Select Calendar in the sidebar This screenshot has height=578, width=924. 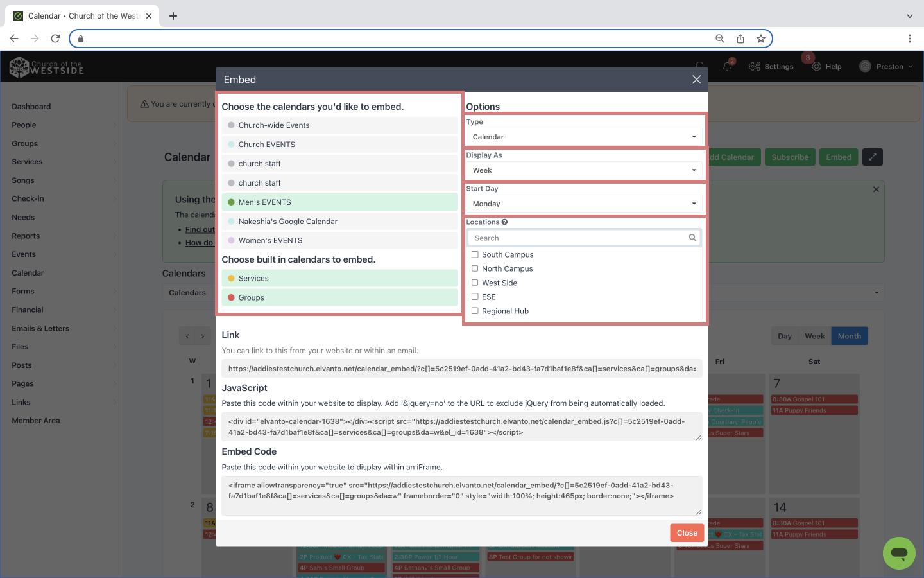pos(28,273)
